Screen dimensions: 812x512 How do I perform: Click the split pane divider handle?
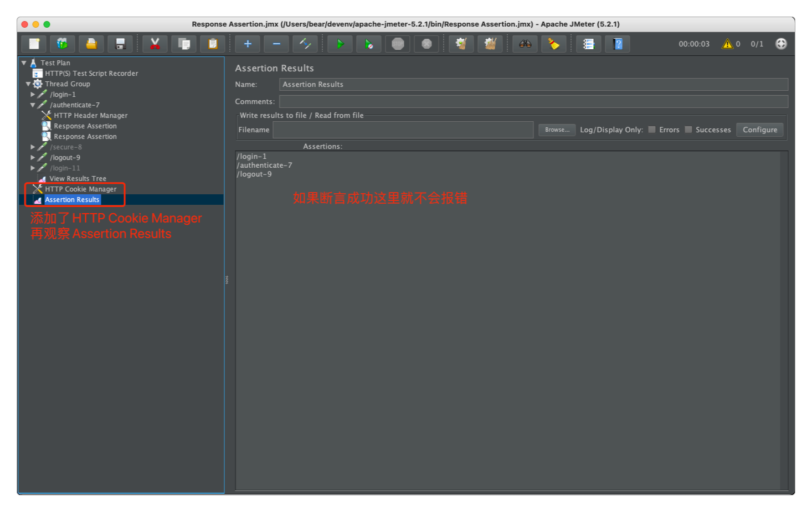pyautogui.click(x=227, y=280)
